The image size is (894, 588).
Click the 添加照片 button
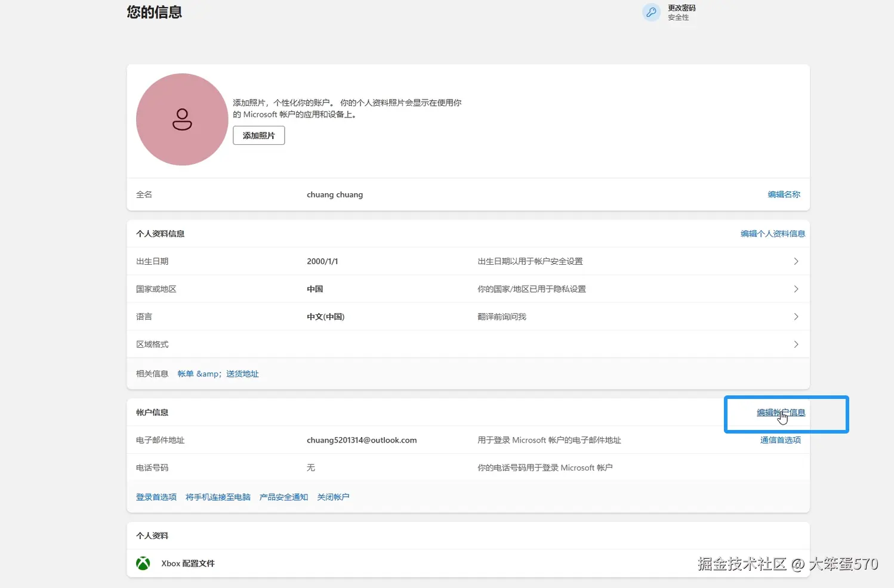(258, 135)
